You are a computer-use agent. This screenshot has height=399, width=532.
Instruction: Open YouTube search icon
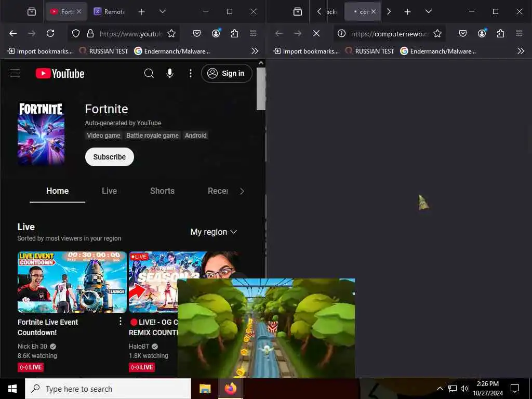149,73
